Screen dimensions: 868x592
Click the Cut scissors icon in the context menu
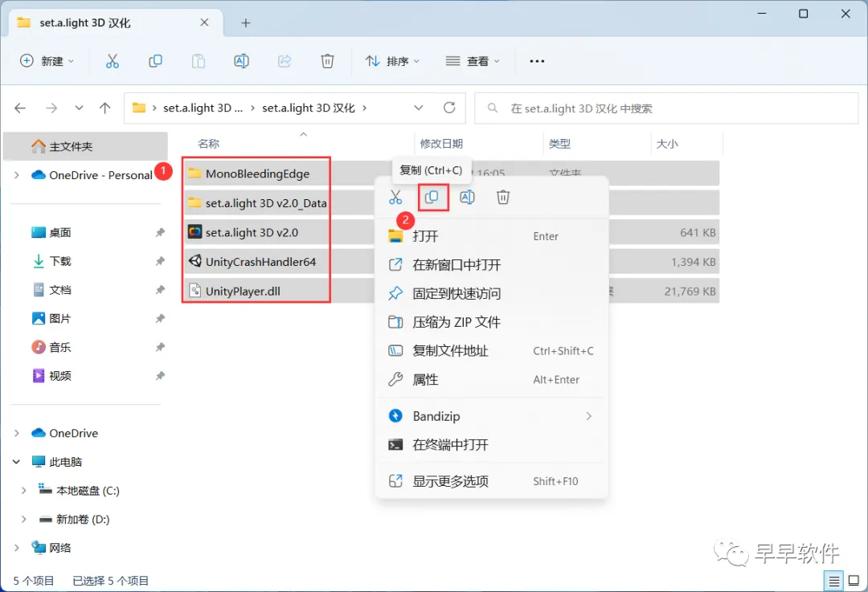[395, 197]
